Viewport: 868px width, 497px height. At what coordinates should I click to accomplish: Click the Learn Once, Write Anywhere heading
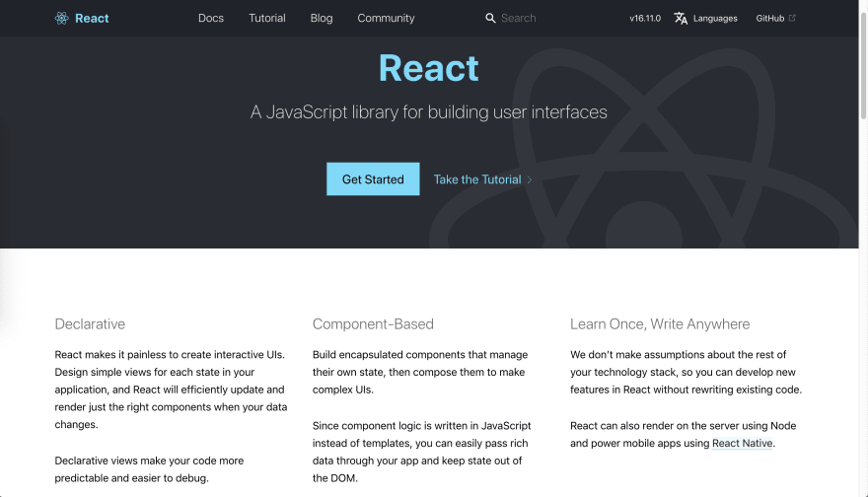click(x=660, y=323)
